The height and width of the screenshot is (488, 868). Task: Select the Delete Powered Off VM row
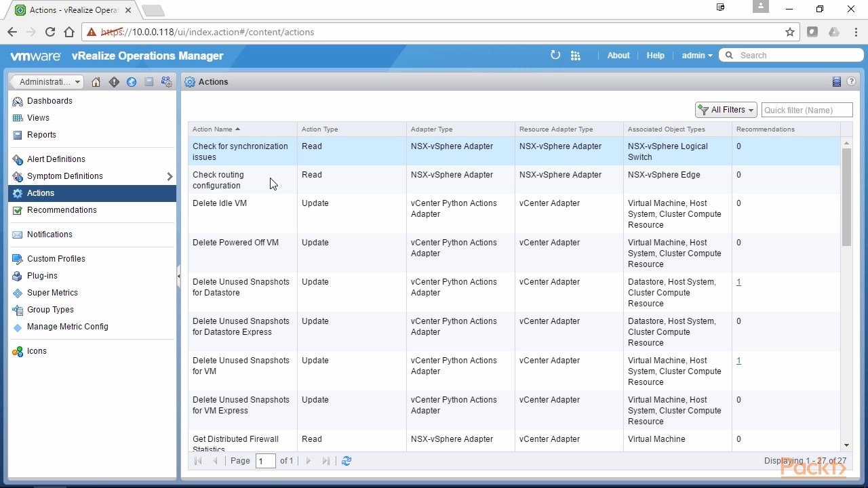click(514, 253)
